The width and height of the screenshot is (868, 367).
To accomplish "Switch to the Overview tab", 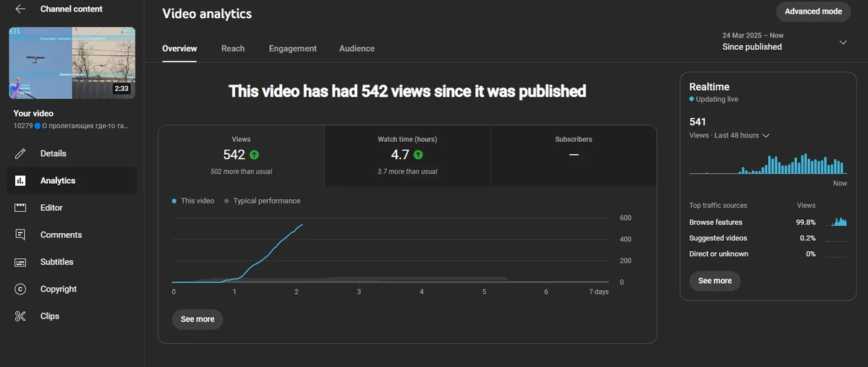I will 179,48.
